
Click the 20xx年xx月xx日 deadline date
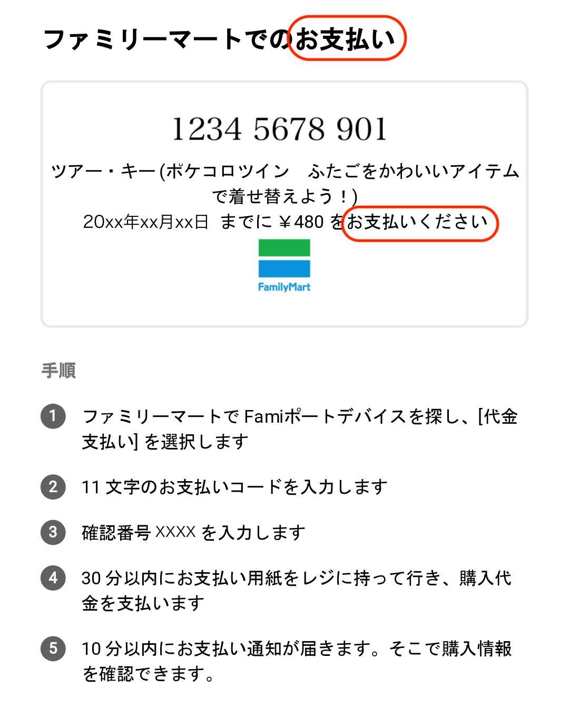(x=146, y=222)
